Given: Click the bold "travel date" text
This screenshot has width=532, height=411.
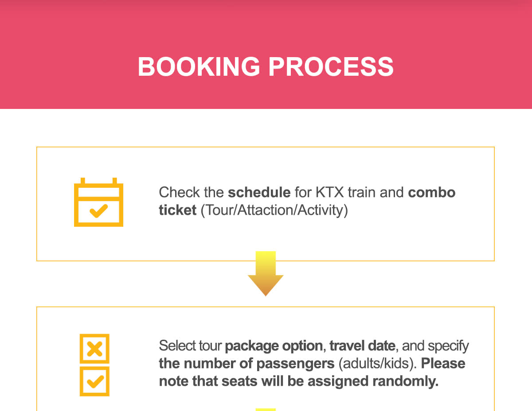Looking at the screenshot, I should point(362,345).
